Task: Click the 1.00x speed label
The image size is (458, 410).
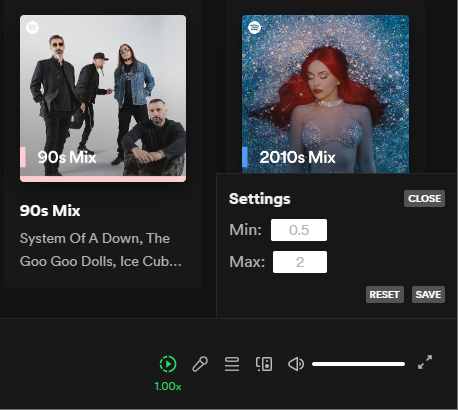Action: (168, 386)
